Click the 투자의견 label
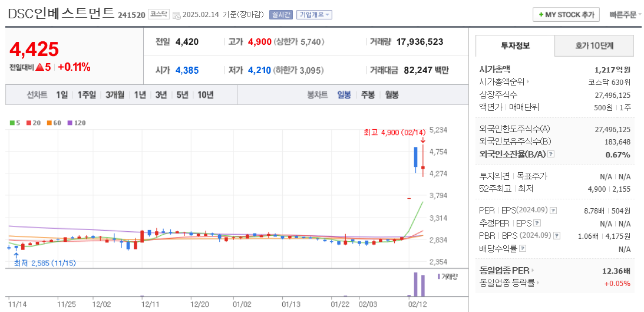The image size is (644, 312). click(495, 176)
